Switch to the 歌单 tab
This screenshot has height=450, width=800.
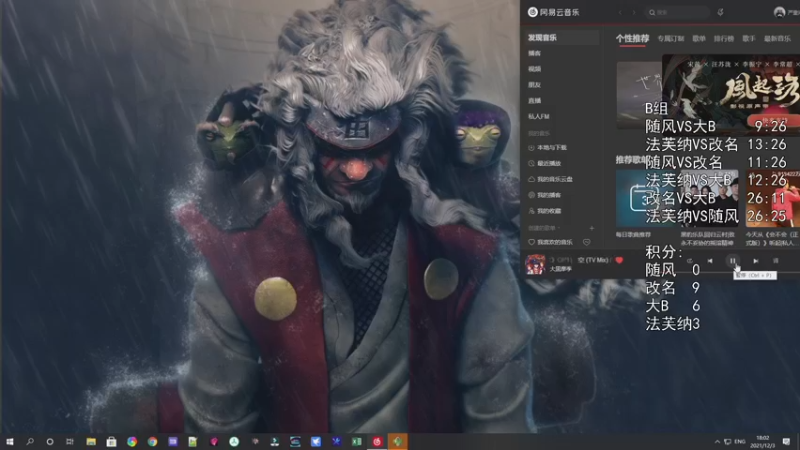coord(699,38)
